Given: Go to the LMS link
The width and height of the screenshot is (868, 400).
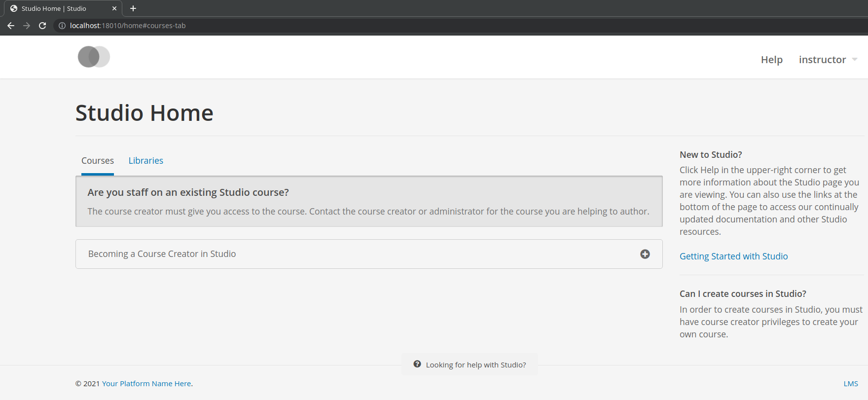Looking at the screenshot, I should pyautogui.click(x=851, y=384).
